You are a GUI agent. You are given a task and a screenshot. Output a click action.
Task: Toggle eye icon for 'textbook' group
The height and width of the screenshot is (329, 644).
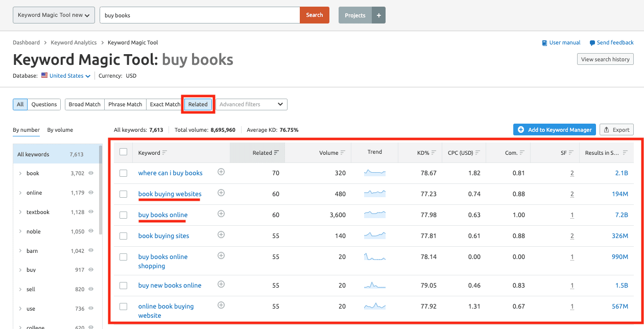pos(91,212)
